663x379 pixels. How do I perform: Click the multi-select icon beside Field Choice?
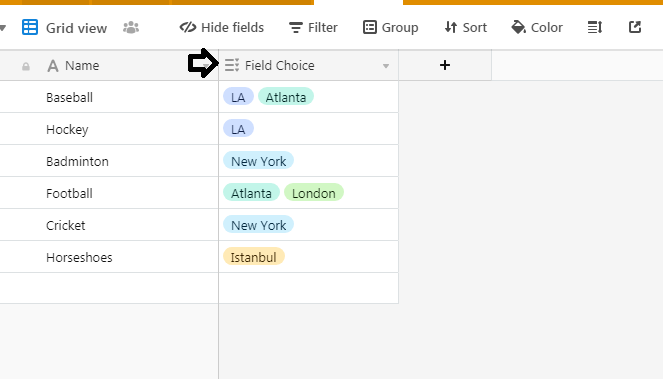[232, 65]
